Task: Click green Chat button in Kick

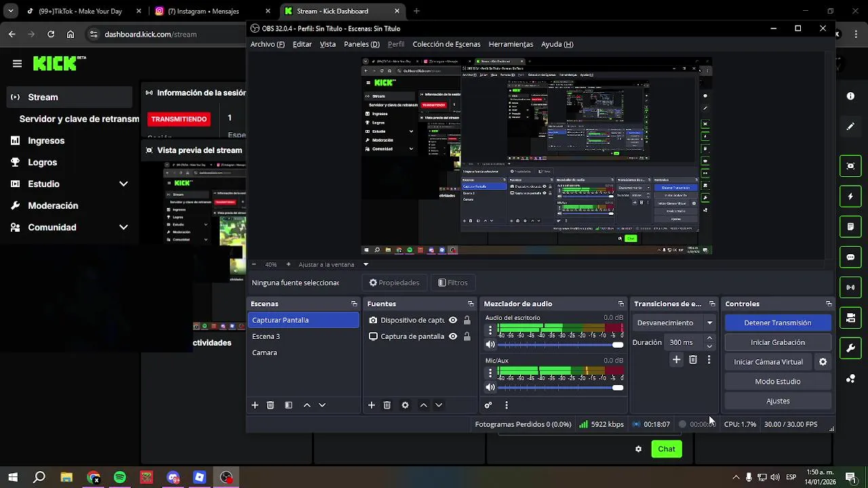Action: (x=667, y=449)
